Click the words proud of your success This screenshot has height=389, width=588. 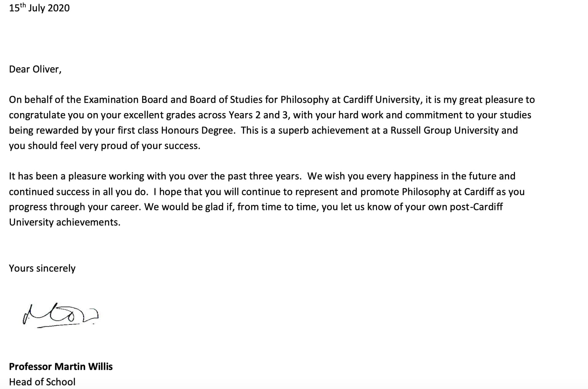point(151,146)
